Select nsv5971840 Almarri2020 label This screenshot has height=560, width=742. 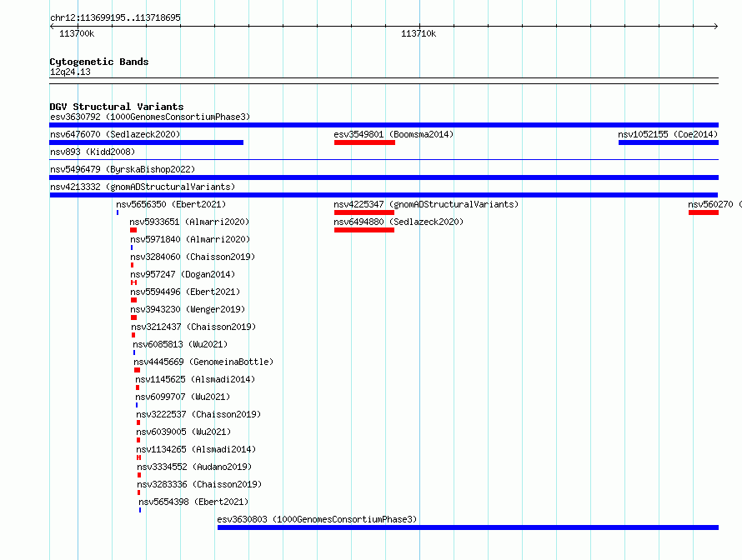[190, 239]
